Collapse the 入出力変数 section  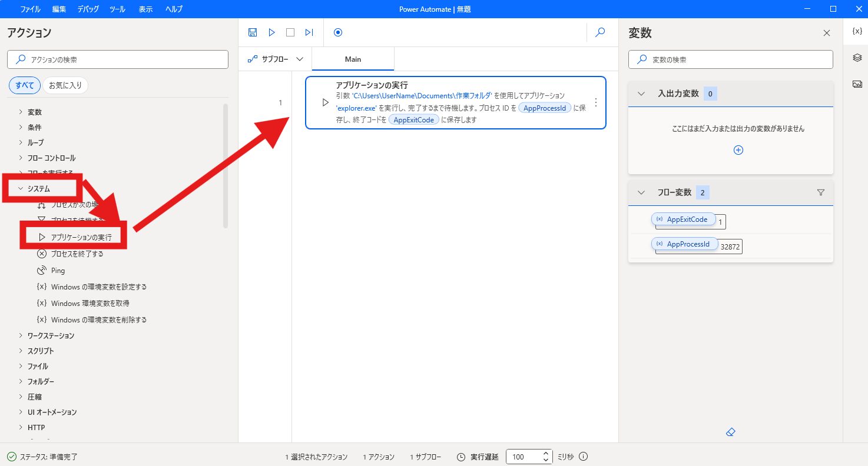click(x=641, y=94)
